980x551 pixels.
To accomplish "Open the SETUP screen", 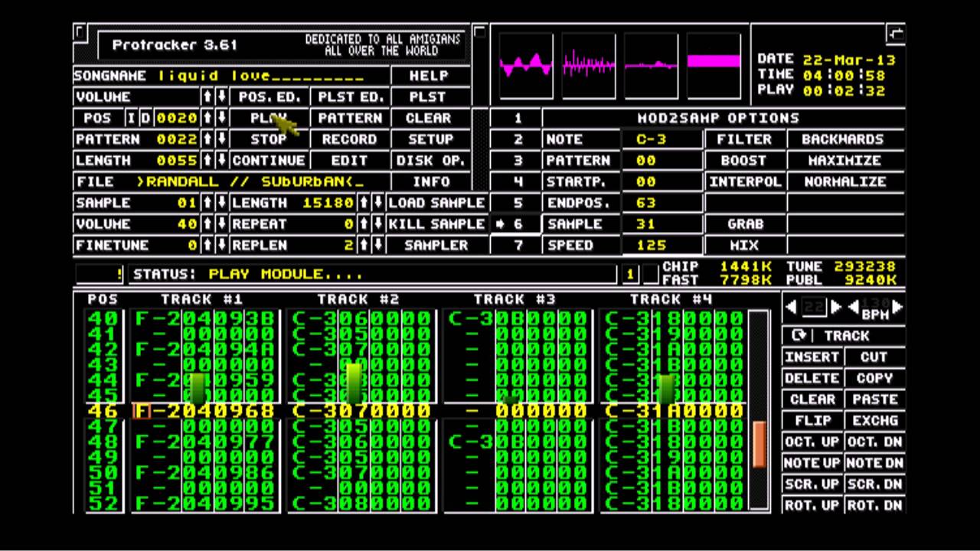I will tap(430, 139).
